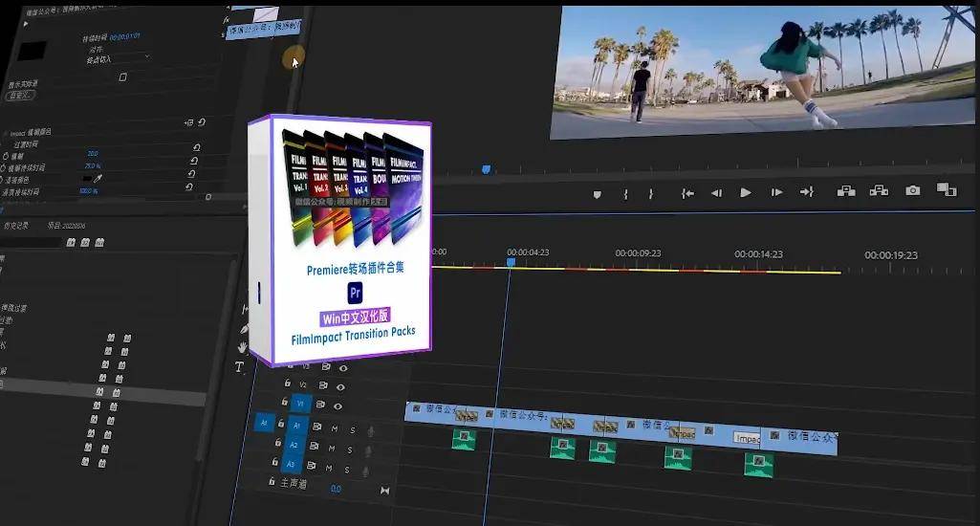980x526 pixels.
Task: Lock the V2 track
Action: (x=288, y=383)
